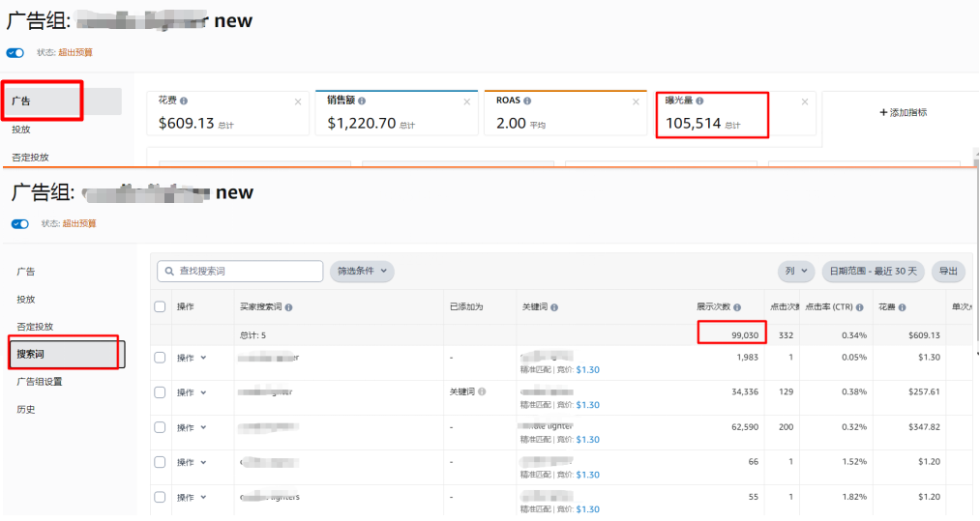Click the magnifier icon in the search field

(x=168, y=272)
